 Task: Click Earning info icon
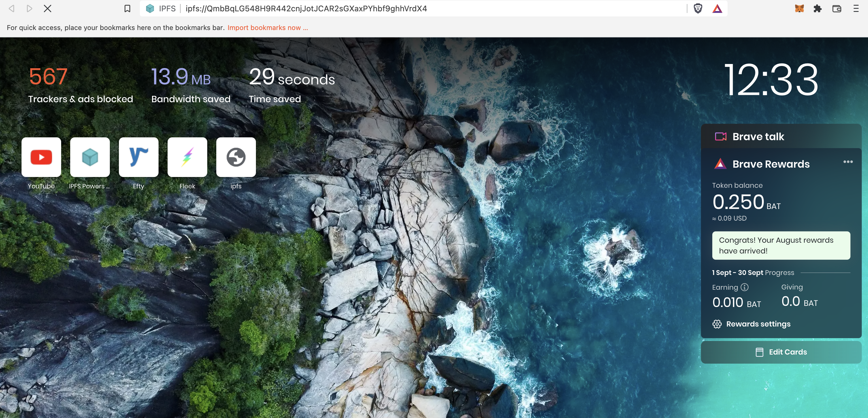point(745,287)
